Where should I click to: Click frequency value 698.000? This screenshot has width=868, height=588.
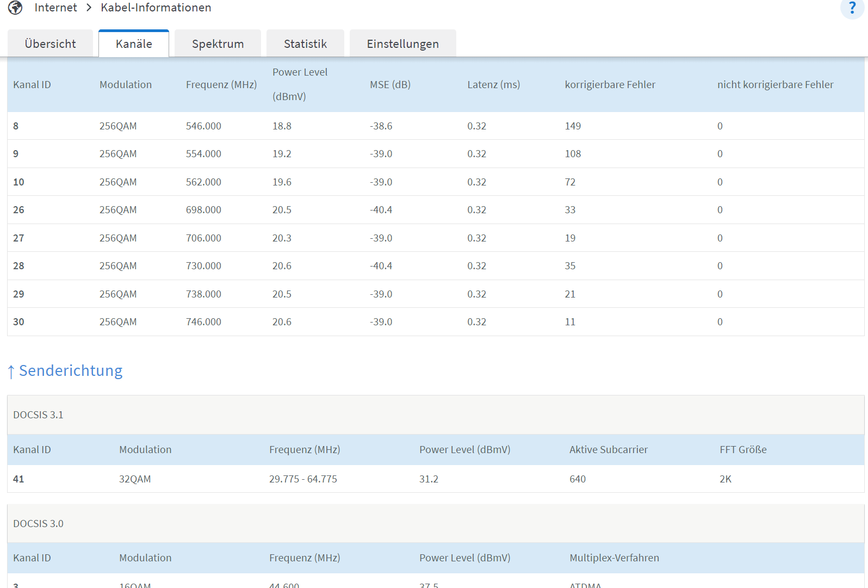coord(203,209)
